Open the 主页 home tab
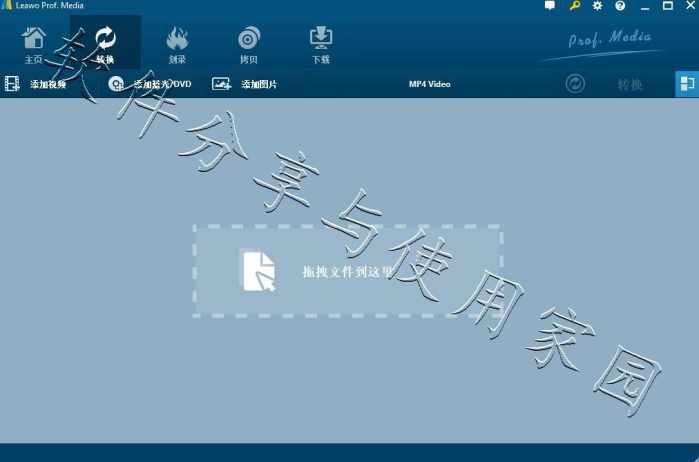The width and height of the screenshot is (699, 462). tap(34, 45)
